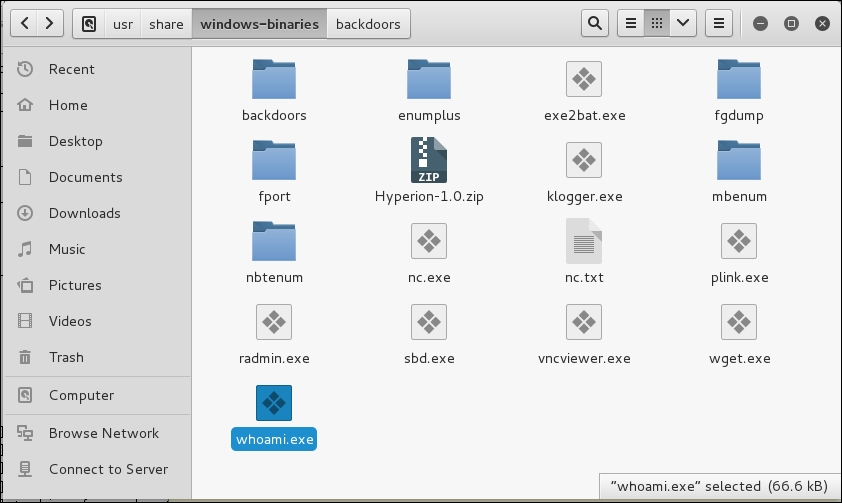Image resolution: width=842 pixels, height=503 pixels.
Task: Select the fgdump folder icon
Action: (739, 79)
